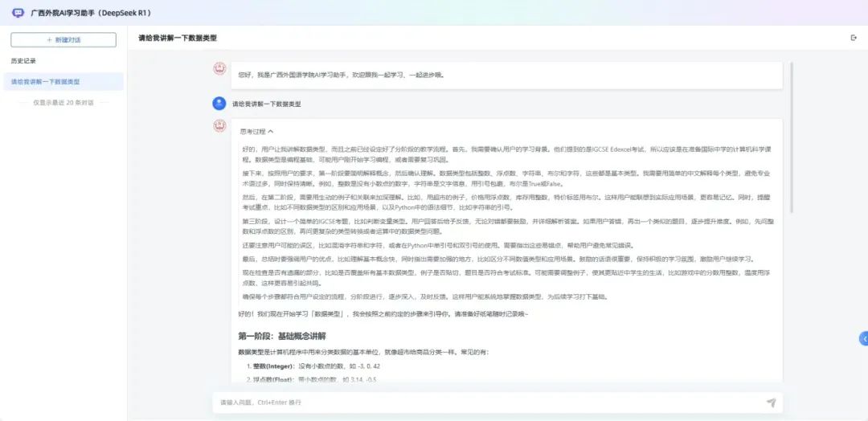Click the 历史记录 section label
This screenshot has height=421, width=868.
pos(23,60)
